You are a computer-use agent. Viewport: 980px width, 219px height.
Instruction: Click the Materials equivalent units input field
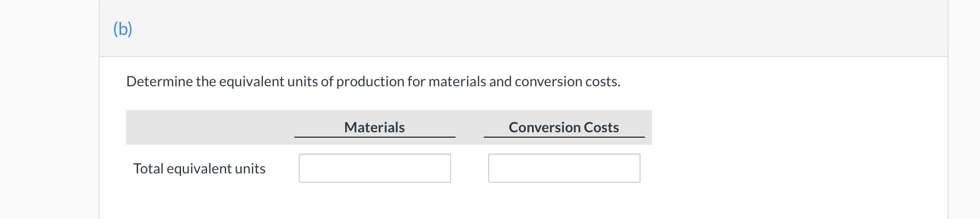[375, 168]
